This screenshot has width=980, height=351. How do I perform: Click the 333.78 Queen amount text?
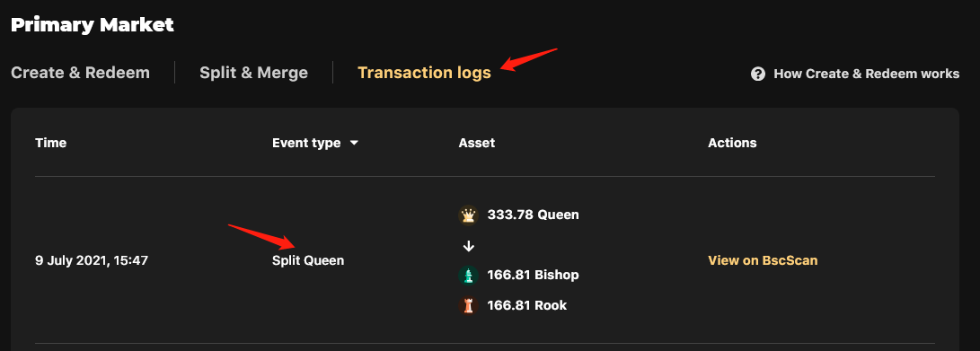[x=534, y=215]
